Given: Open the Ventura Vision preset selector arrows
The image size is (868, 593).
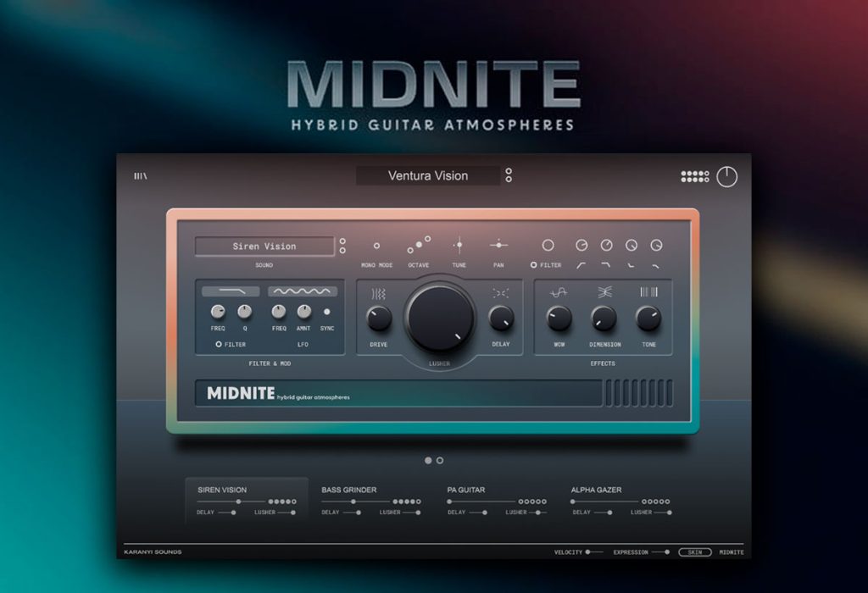Looking at the screenshot, I should coord(509,175).
